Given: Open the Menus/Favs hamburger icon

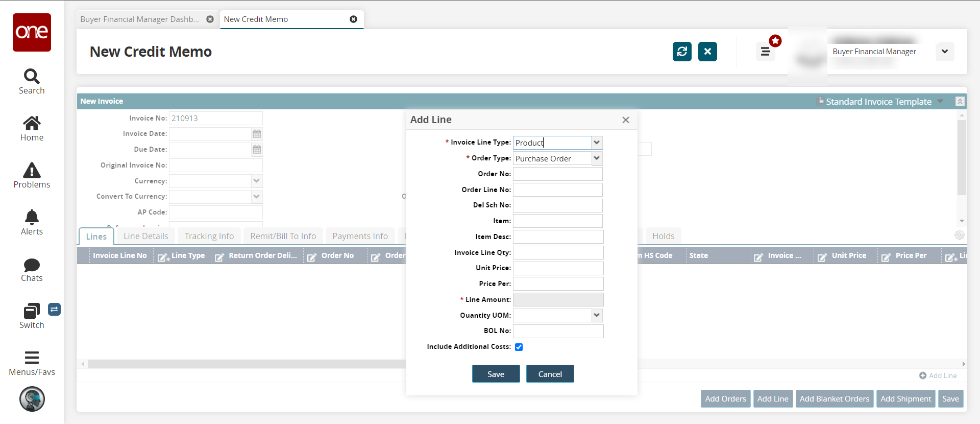Looking at the screenshot, I should [32, 358].
